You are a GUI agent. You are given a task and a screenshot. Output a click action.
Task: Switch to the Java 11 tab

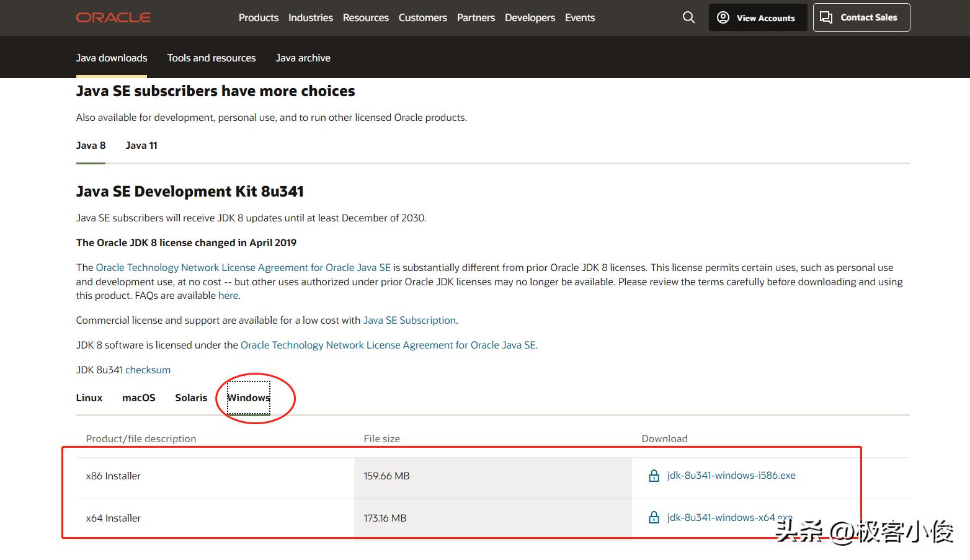point(141,145)
